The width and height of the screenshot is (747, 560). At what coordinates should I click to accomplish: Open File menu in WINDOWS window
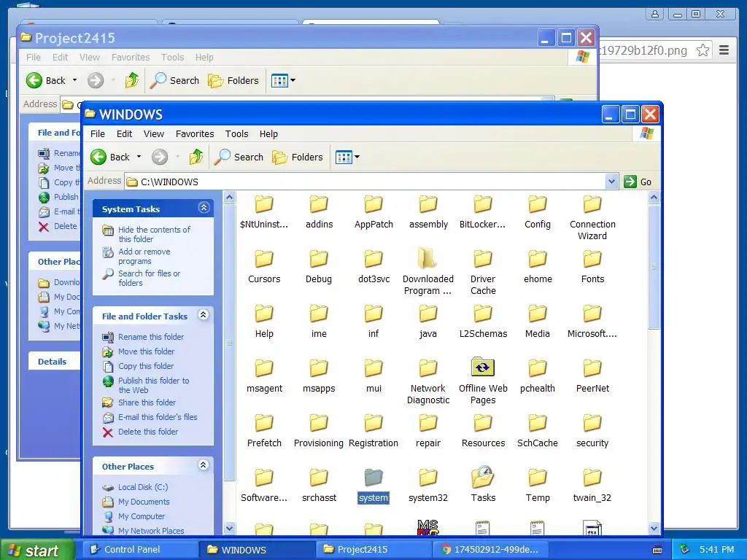[98, 134]
